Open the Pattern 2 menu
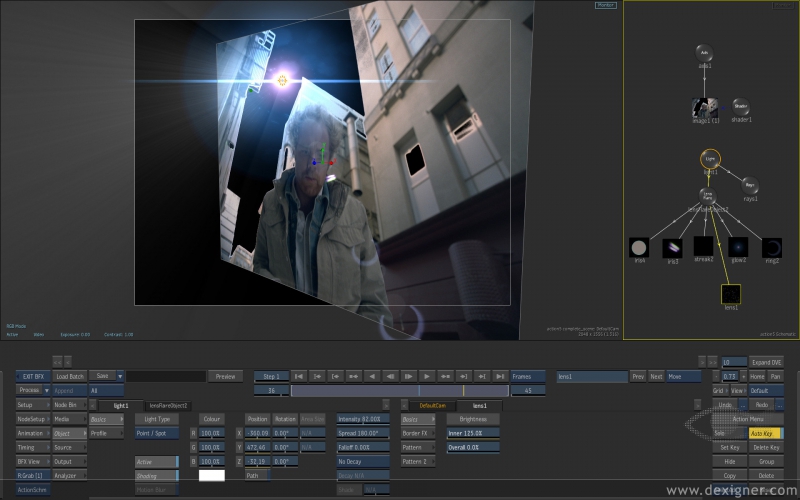 click(418, 462)
